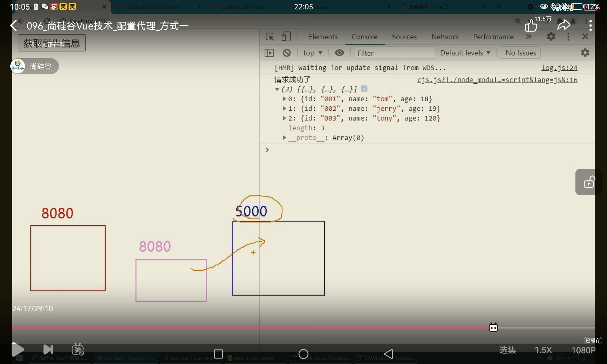
Task: Like the video with thumbs-up icon
Action: [x=531, y=25]
